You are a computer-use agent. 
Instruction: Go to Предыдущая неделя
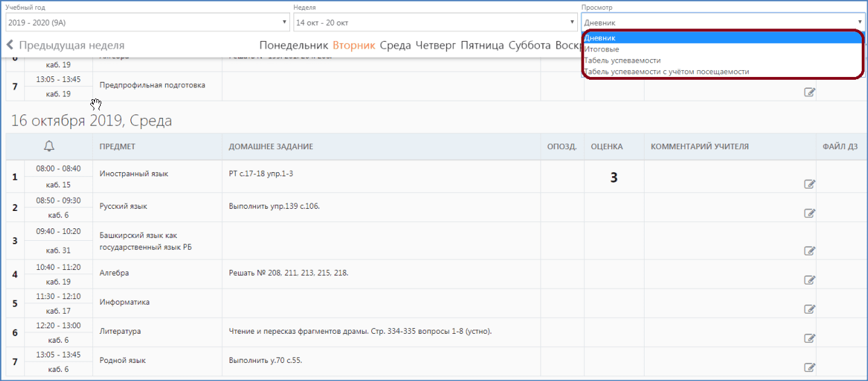coord(65,45)
